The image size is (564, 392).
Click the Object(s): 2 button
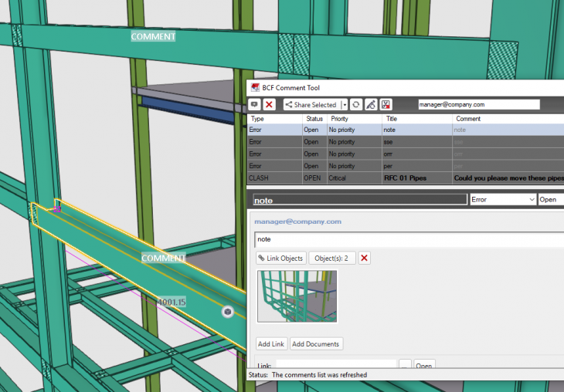tap(332, 258)
